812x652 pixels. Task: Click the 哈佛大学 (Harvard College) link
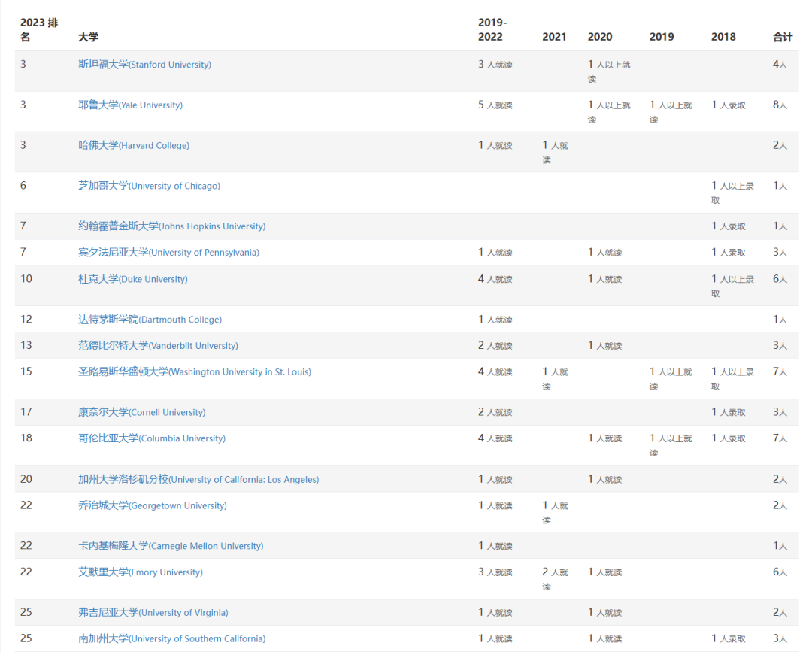click(134, 146)
